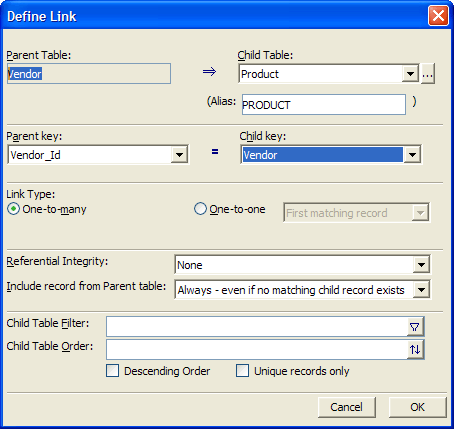This screenshot has height=429, width=454.
Task: Click the Vendor_Id parent key value
Action: [x=35, y=155]
